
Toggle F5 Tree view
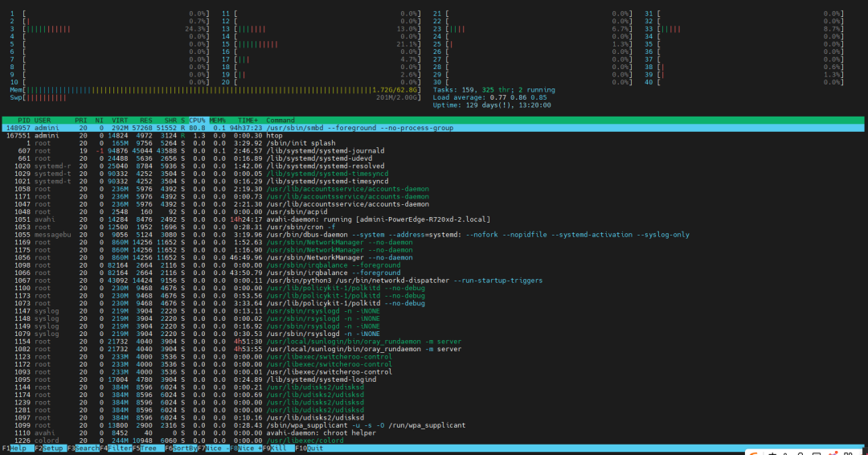(149, 449)
